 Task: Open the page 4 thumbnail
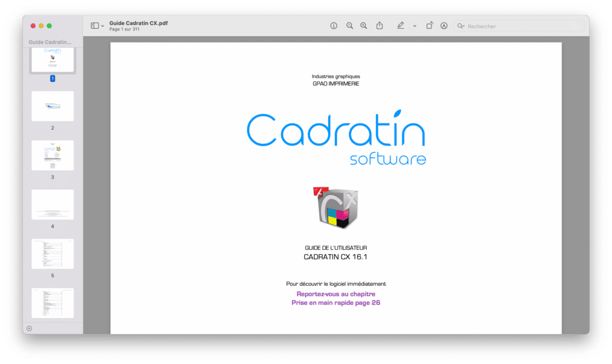click(x=53, y=204)
